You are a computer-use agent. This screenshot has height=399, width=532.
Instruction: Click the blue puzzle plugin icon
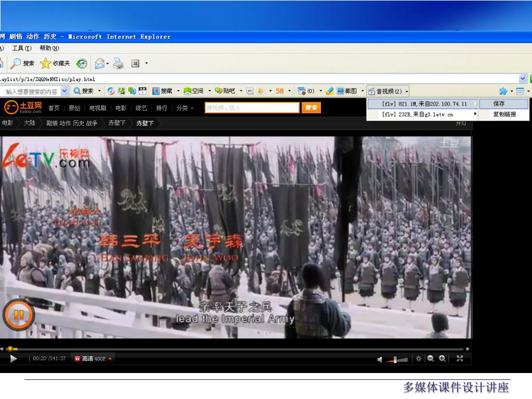point(503,91)
